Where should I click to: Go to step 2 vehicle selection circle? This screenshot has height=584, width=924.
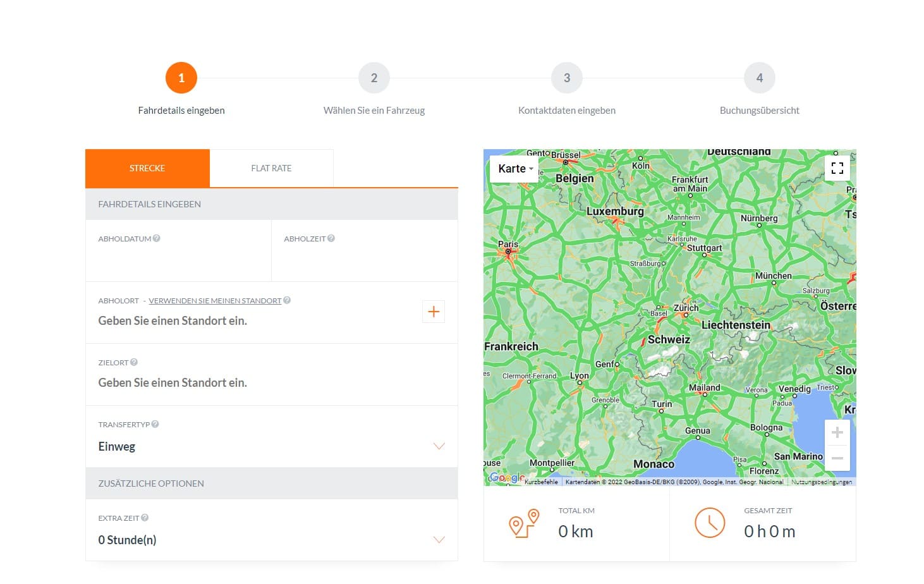[x=374, y=78]
